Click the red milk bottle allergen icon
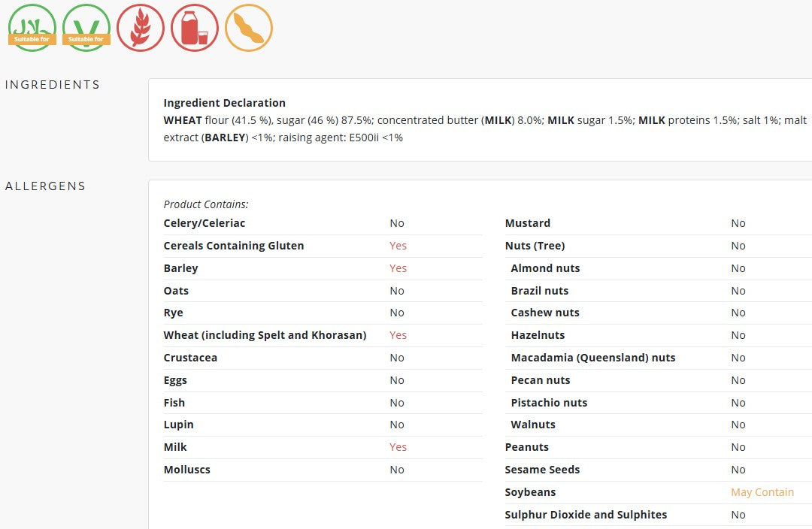The width and height of the screenshot is (812, 529). [x=195, y=28]
